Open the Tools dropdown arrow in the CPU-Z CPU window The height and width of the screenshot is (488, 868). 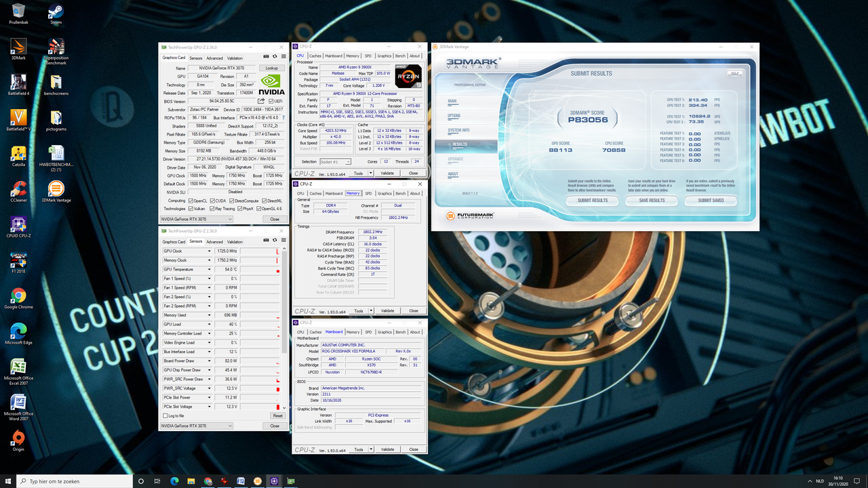coord(370,173)
